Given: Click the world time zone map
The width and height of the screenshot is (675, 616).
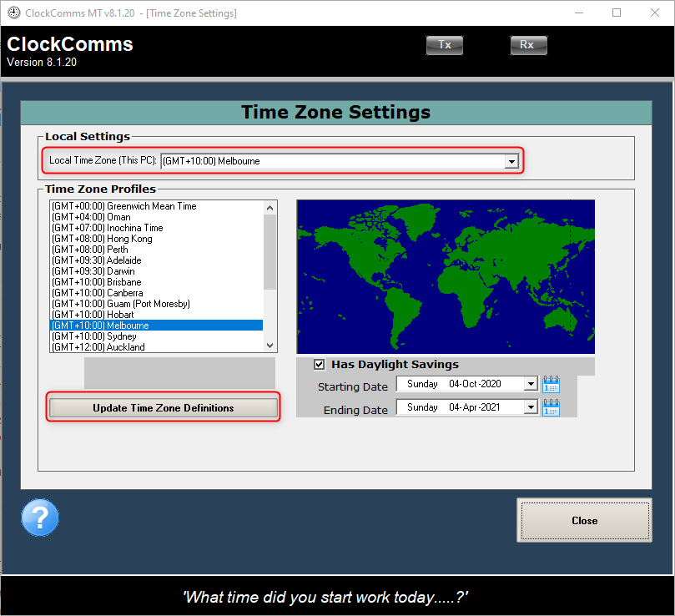Looking at the screenshot, I should pyautogui.click(x=446, y=276).
